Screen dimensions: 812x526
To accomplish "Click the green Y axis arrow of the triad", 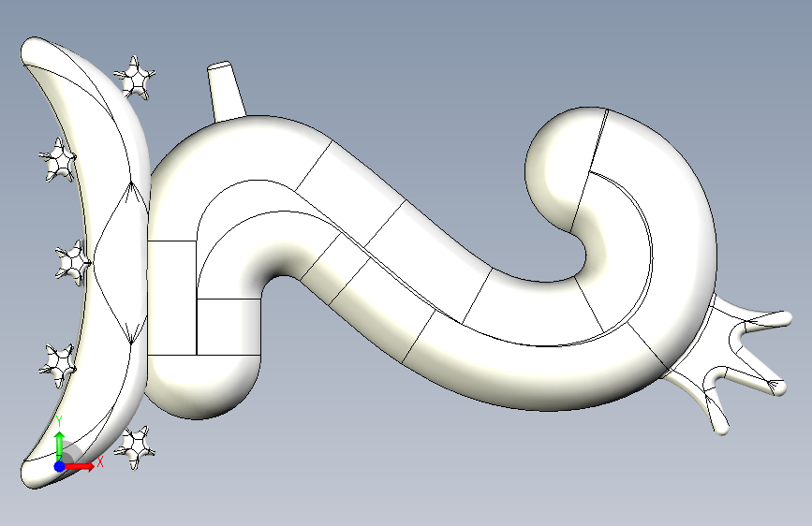I will pyautogui.click(x=60, y=446).
